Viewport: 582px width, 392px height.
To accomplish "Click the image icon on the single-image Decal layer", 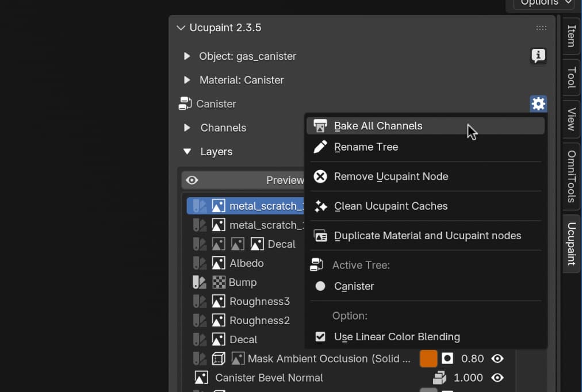I will tap(219, 340).
